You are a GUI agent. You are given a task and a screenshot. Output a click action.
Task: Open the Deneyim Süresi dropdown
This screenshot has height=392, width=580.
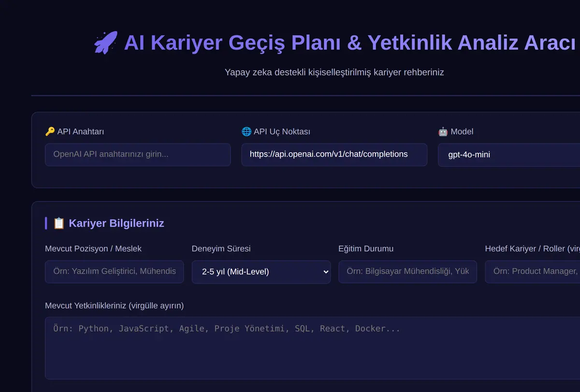click(x=261, y=272)
